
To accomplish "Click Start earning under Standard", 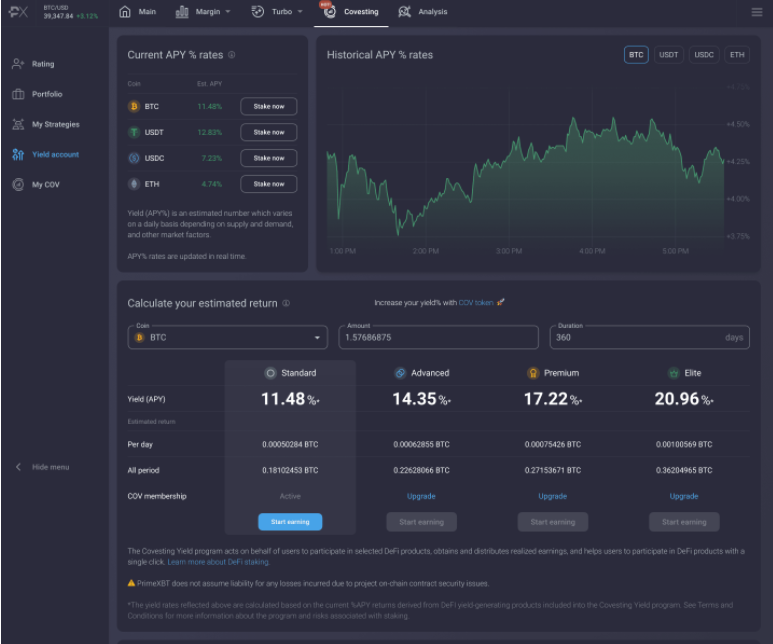I will point(290,522).
